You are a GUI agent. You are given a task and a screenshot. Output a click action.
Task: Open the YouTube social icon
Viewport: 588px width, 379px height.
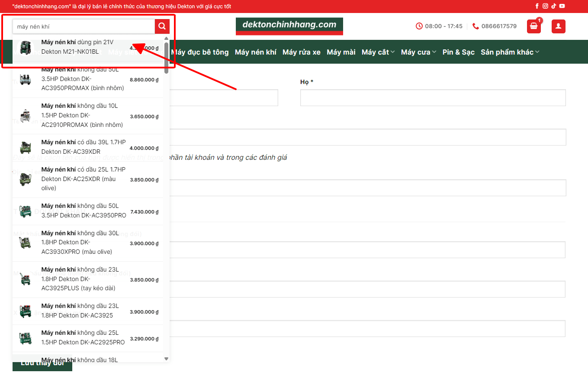tap(562, 6)
